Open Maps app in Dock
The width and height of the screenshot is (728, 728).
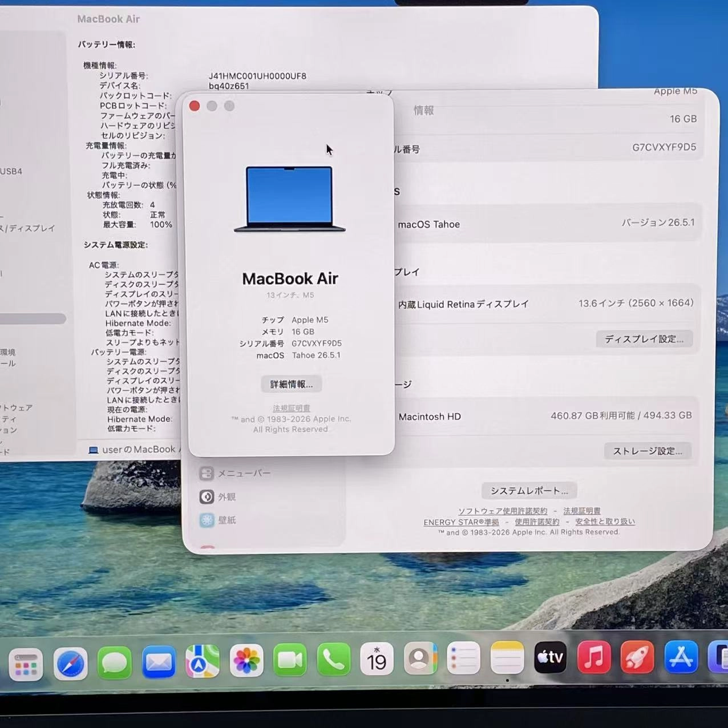click(203, 662)
